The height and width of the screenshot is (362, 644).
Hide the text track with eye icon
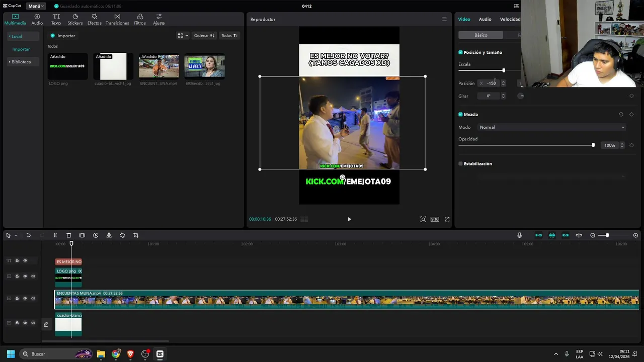[25, 260]
